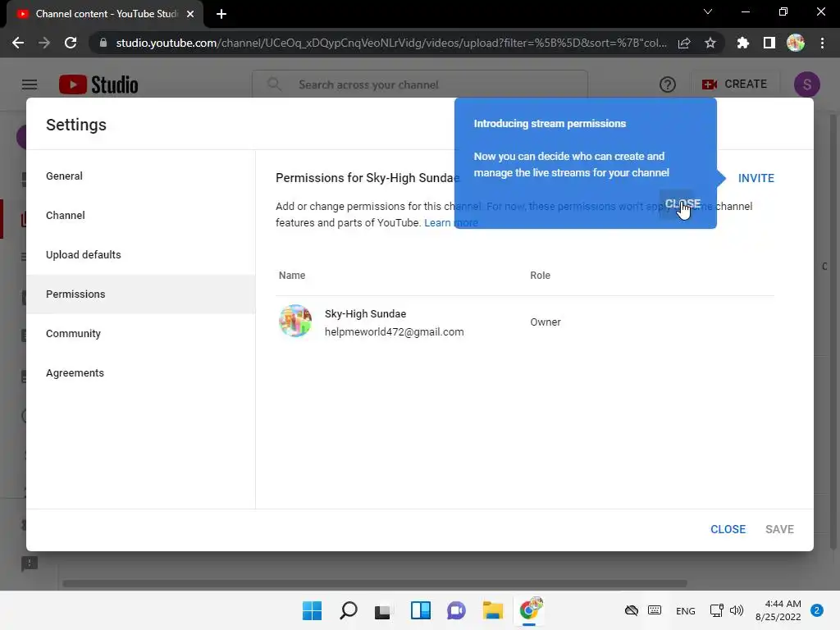This screenshot has width=840, height=630.
Task: Open Agreements settings section
Action: point(141,373)
